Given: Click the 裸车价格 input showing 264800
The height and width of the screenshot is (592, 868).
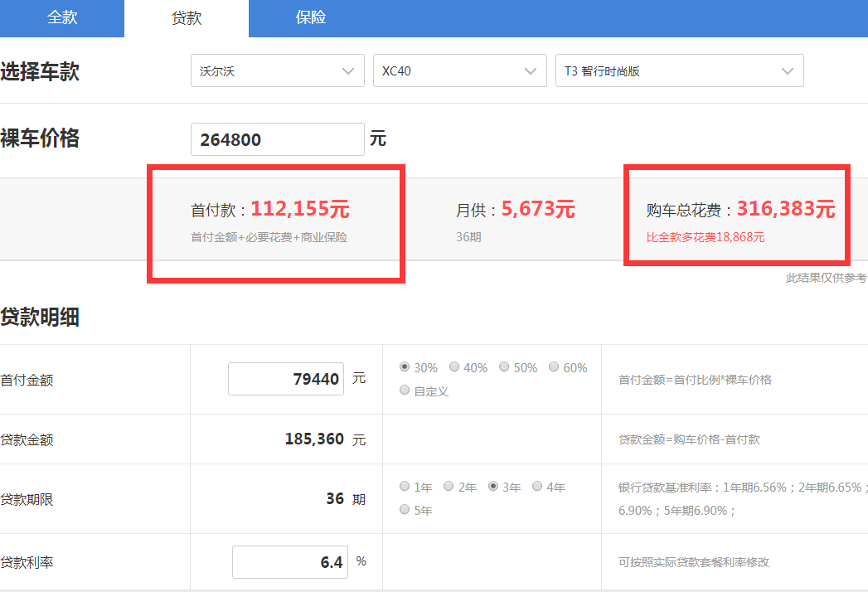Looking at the screenshot, I should [x=278, y=139].
